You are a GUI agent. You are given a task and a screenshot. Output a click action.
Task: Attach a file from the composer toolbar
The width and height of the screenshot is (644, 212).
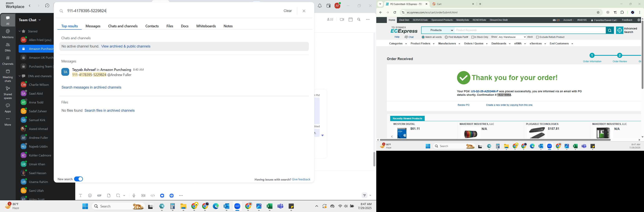click(x=109, y=196)
